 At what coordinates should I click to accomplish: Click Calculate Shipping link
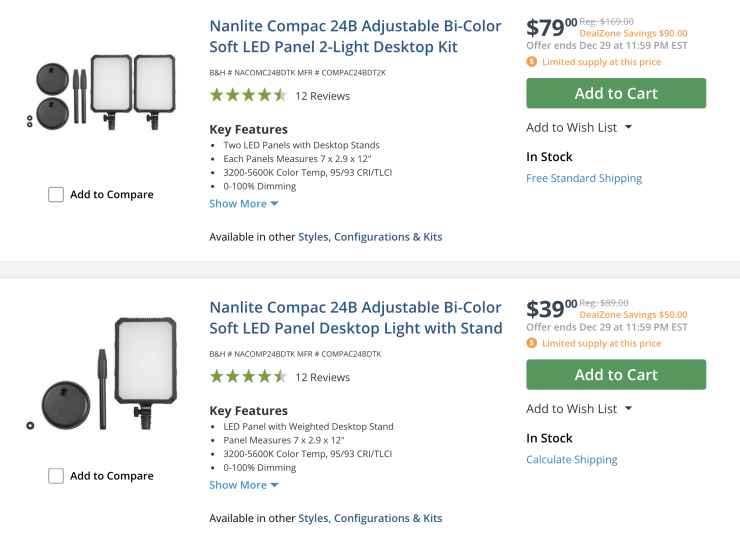click(572, 460)
